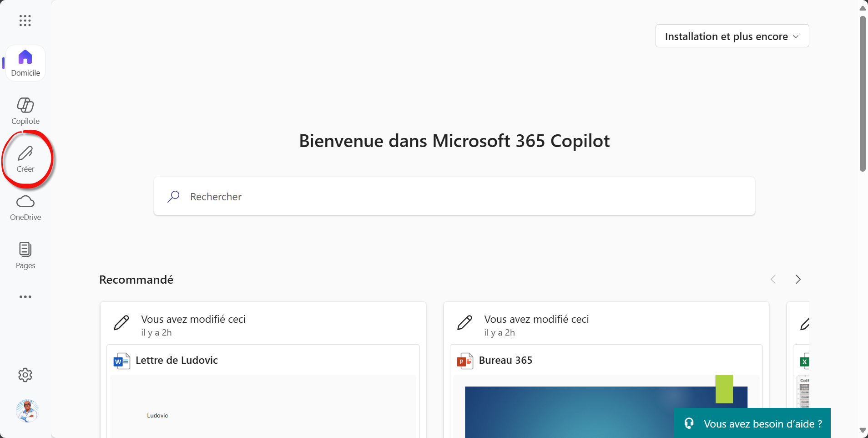Show more apps via three-dot icon

point(25,297)
